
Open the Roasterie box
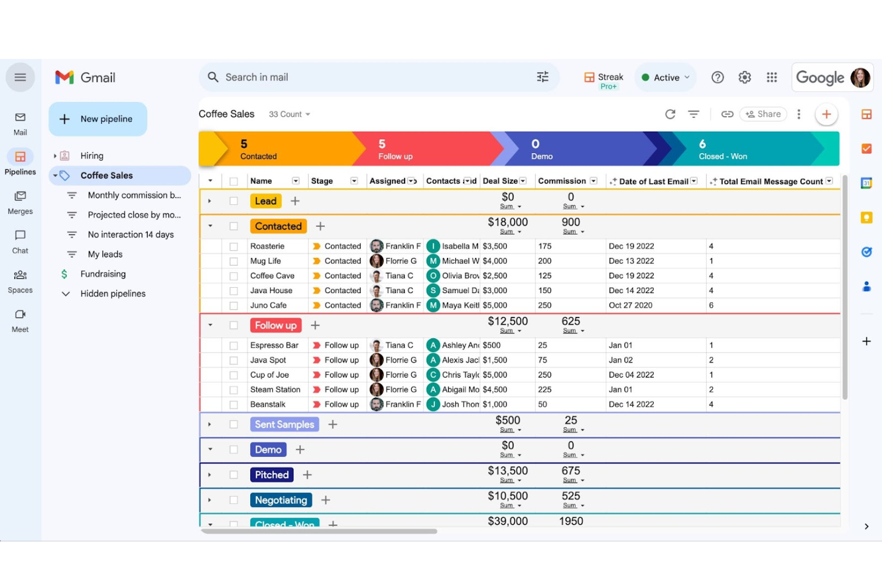point(268,246)
